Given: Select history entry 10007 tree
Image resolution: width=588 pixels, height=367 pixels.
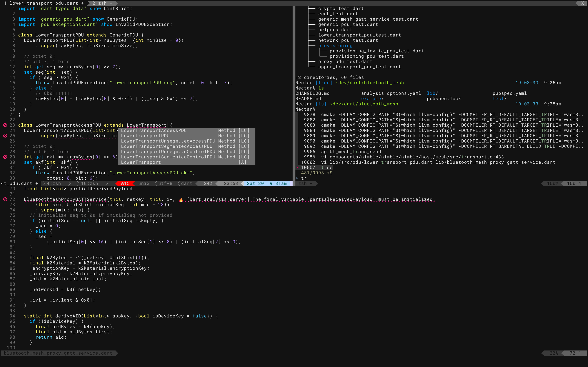Looking at the screenshot, I should click(x=316, y=167).
